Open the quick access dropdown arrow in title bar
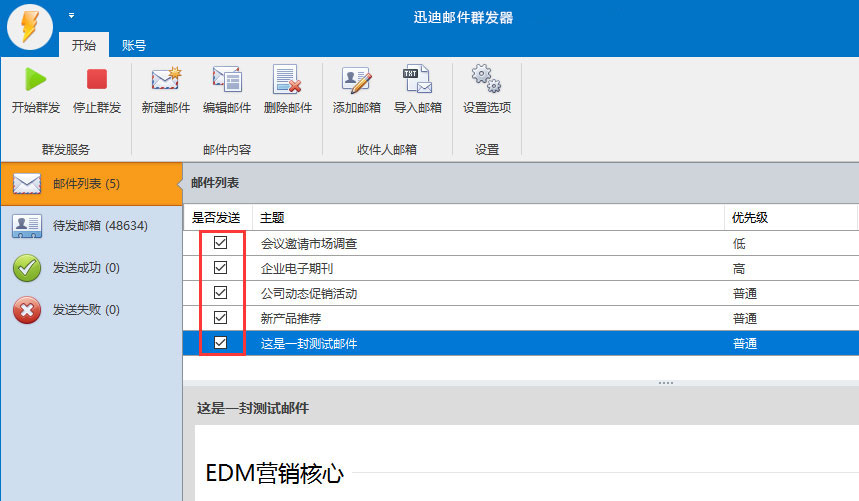 click(71, 15)
